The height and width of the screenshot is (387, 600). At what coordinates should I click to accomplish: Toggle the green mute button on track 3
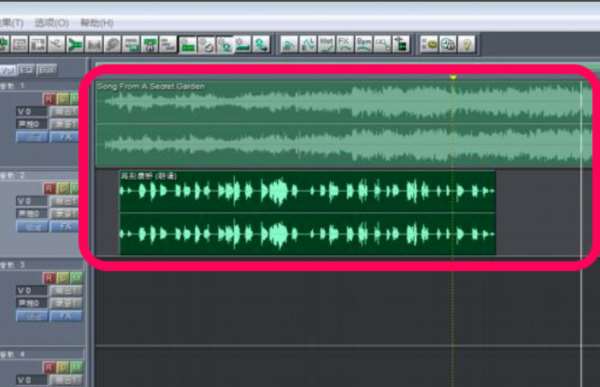pos(77,278)
